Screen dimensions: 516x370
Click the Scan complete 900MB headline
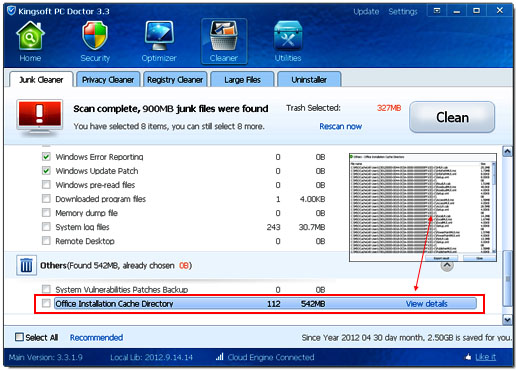tap(171, 109)
